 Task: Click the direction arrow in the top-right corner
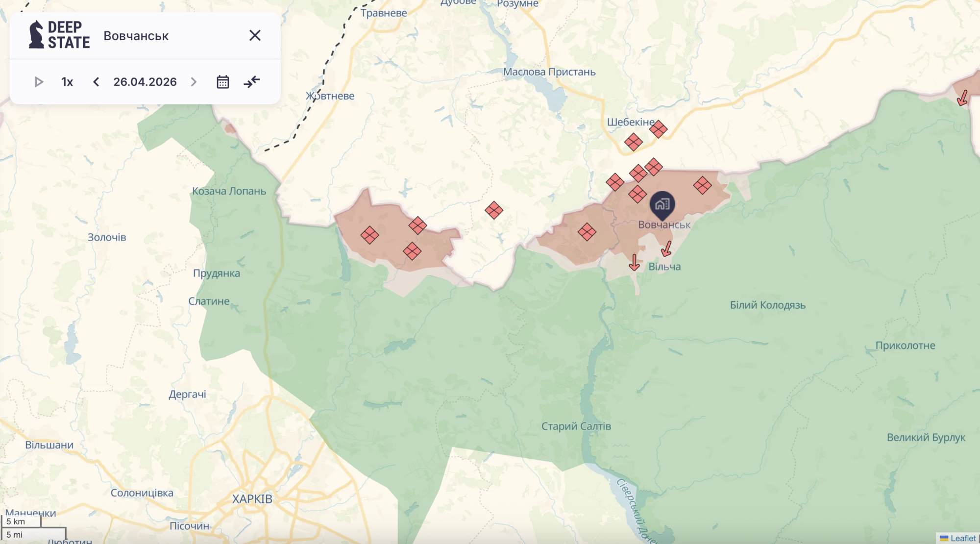[963, 98]
